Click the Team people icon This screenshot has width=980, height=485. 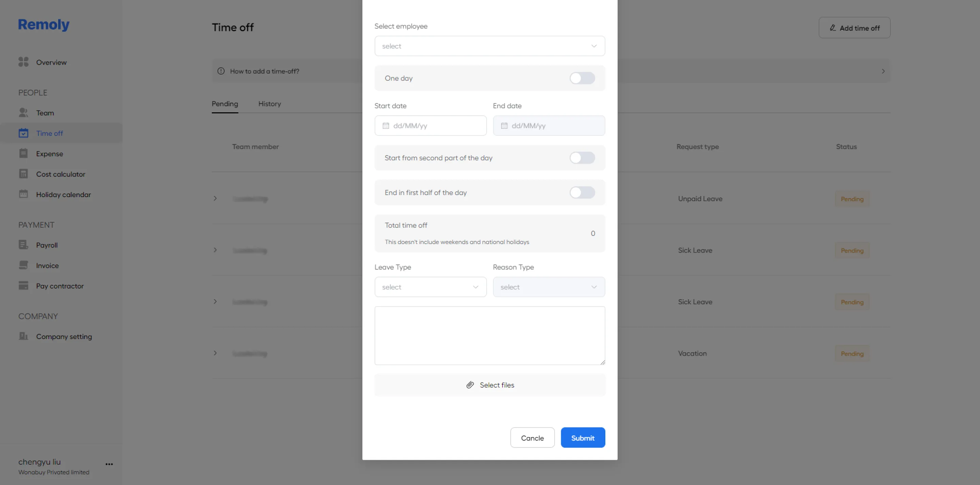click(x=23, y=113)
